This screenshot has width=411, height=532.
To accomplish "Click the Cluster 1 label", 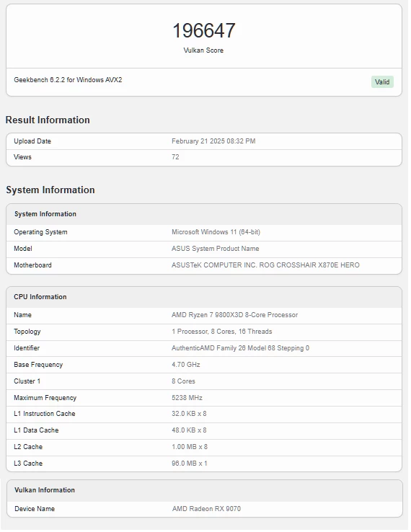I will click(x=27, y=381).
